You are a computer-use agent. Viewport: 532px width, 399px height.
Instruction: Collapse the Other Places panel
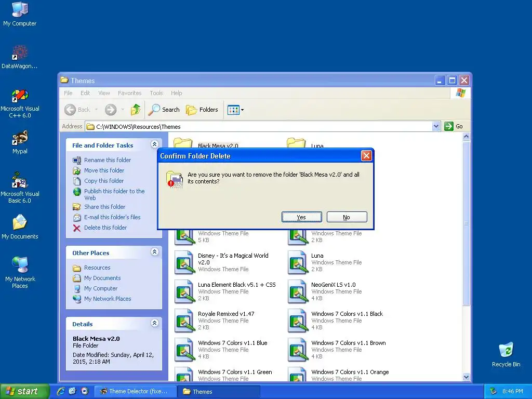click(x=154, y=252)
